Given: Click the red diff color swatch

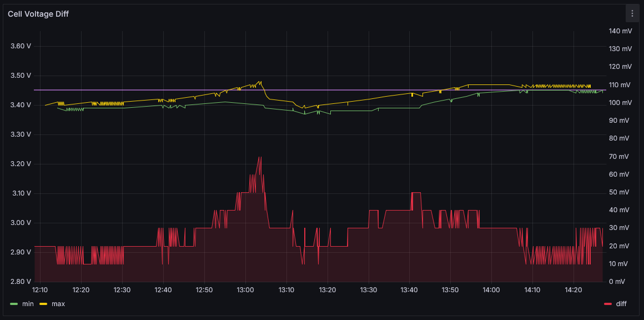Looking at the screenshot, I should (x=608, y=304).
